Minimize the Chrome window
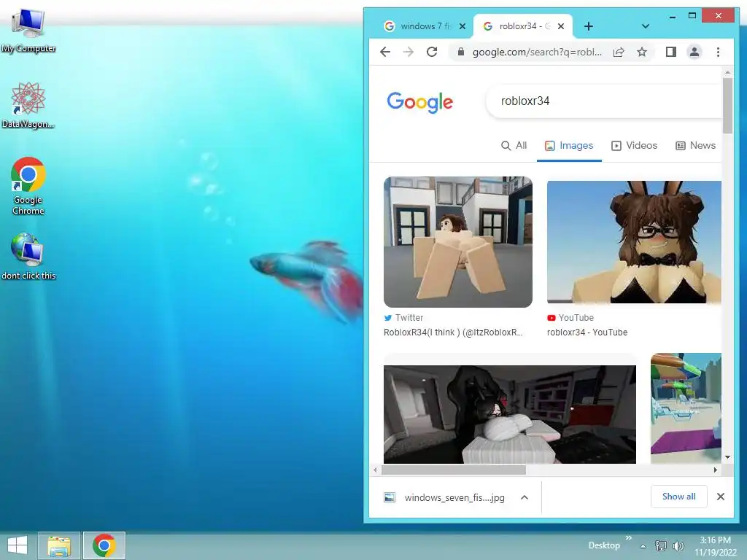747x560 pixels. [672, 16]
